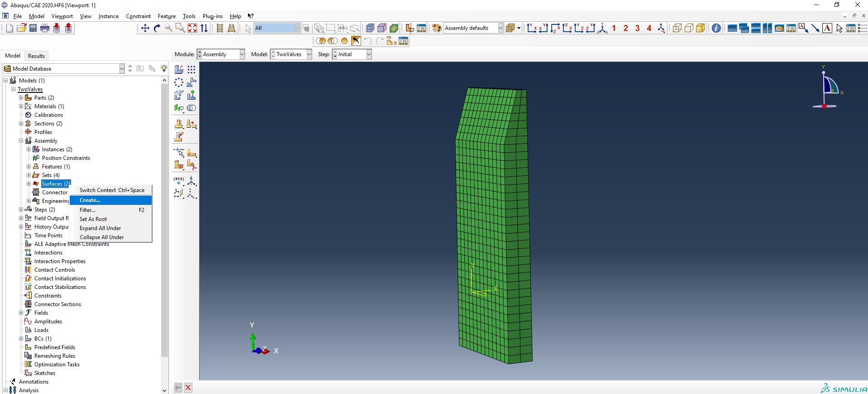Click the Query information icon
868x394 pixels.
coord(716,28)
